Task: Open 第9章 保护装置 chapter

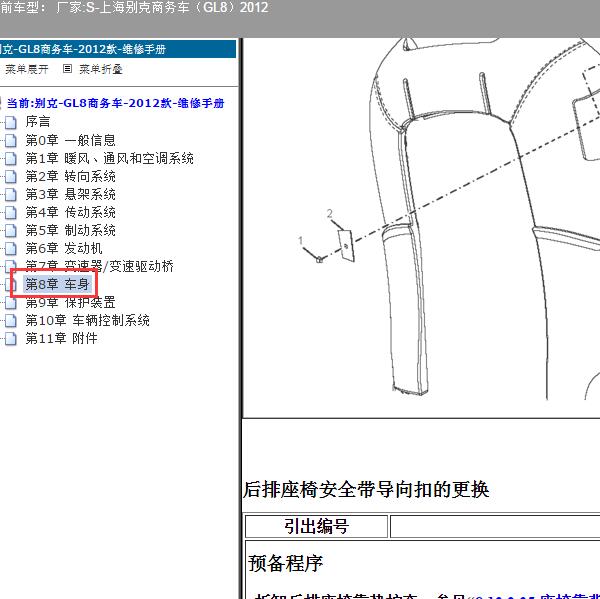Action: (x=70, y=302)
